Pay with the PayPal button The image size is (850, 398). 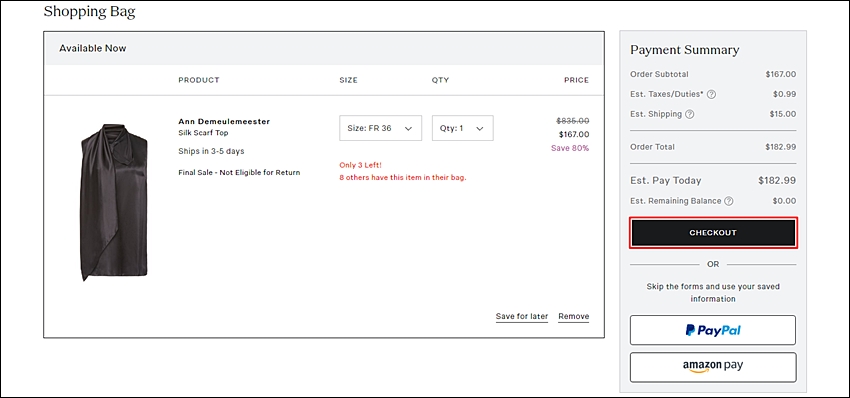tap(713, 330)
